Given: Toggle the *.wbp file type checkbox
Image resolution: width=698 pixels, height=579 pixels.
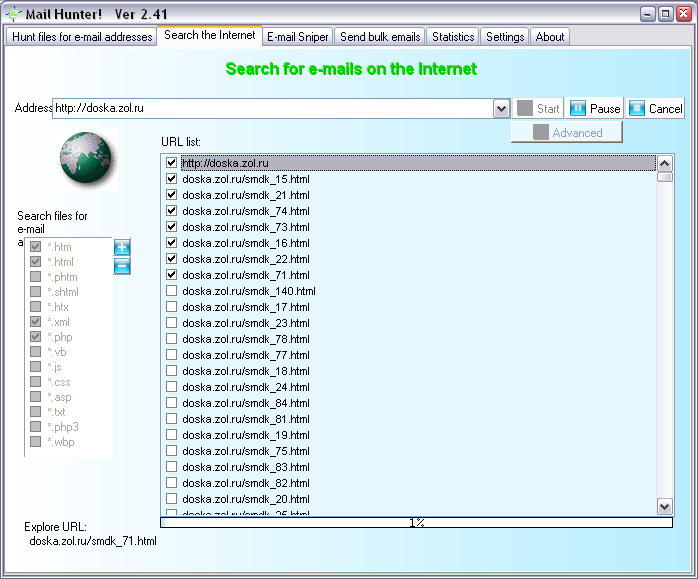Looking at the screenshot, I should (36, 441).
